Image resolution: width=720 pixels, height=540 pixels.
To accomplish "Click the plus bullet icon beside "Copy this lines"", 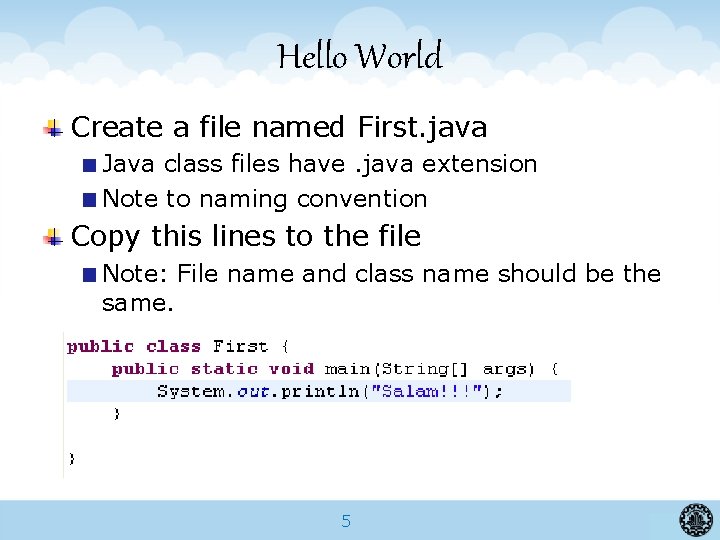I will [53, 237].
